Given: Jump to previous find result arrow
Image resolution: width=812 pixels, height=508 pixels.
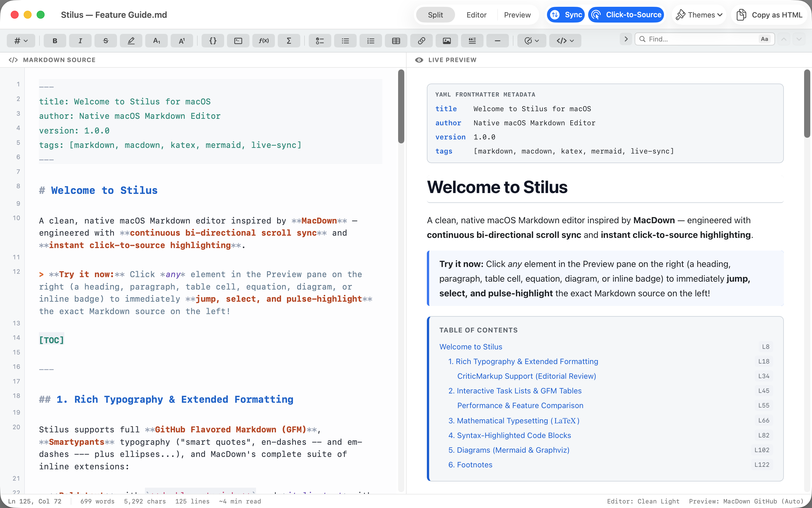Looking at the screenshot, I should click(x=784, y=39).
